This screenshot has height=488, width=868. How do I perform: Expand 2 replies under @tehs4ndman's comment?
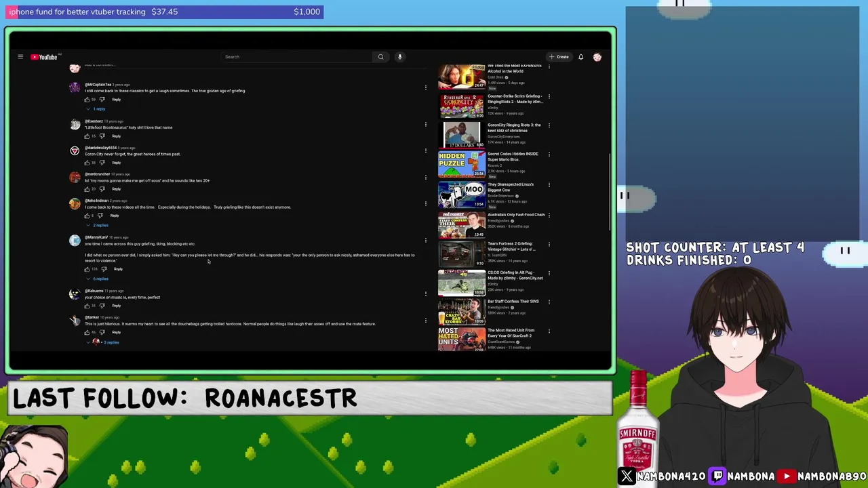tap(97, 225)
